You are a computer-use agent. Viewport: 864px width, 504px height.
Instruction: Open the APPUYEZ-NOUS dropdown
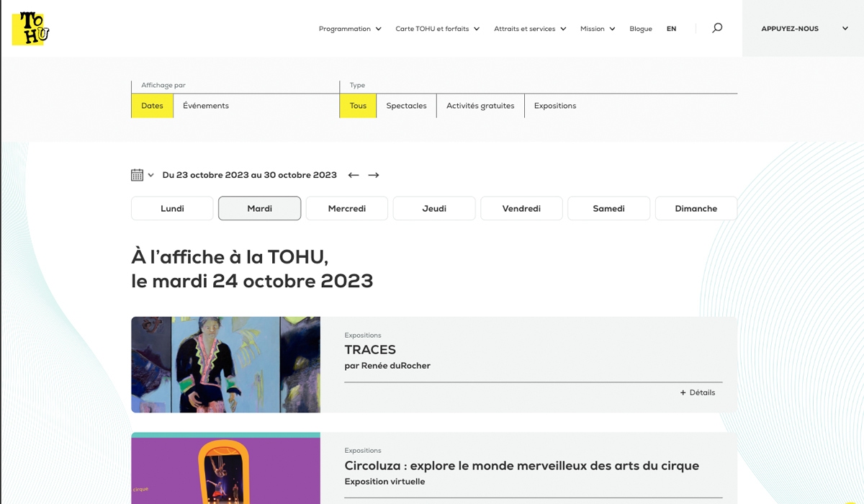(x=804, y=29)
